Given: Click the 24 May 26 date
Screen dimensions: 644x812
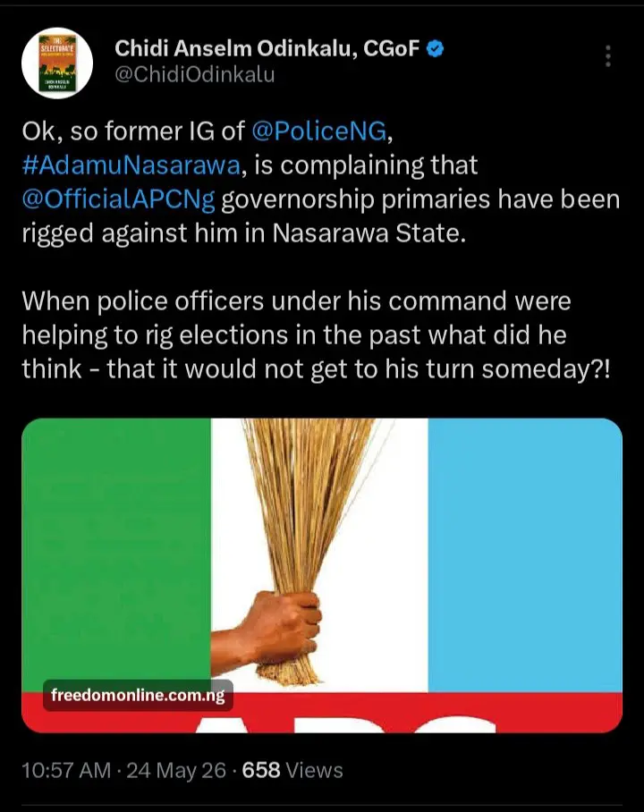Looking at the screenshot, I should (176, 770).
